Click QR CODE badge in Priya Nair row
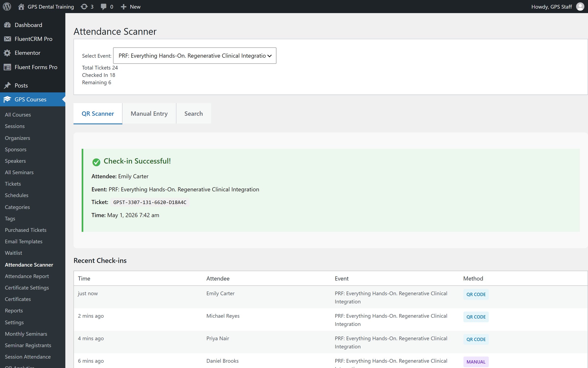The width and height of the screenshot is (588, 368). (x=476, y=339)
